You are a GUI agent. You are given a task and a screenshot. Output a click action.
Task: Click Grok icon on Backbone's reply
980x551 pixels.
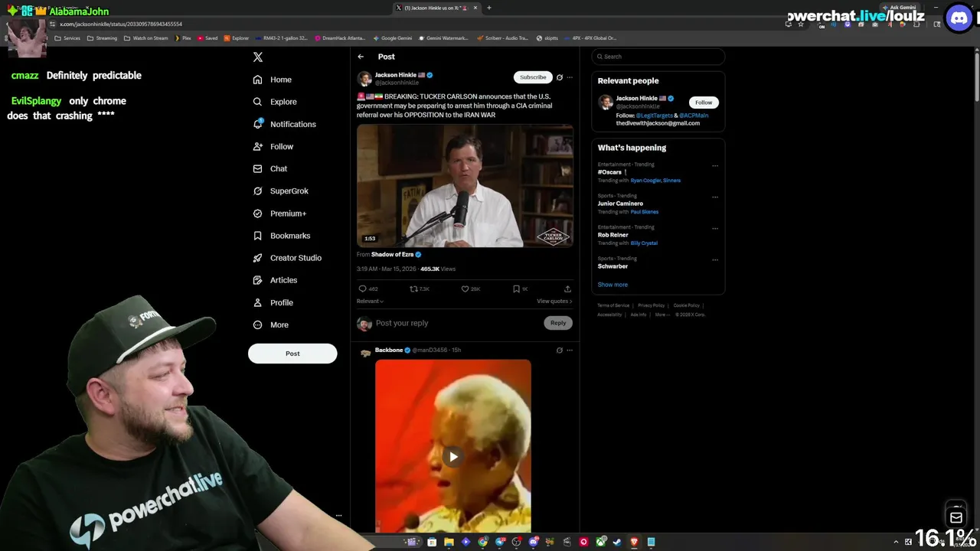(x=559, y=350)
